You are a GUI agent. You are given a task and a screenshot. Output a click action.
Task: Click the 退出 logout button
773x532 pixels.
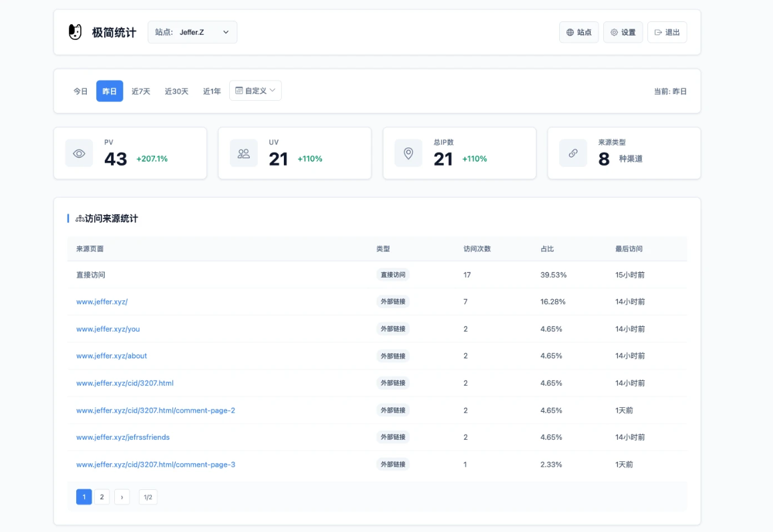[667, 32]
